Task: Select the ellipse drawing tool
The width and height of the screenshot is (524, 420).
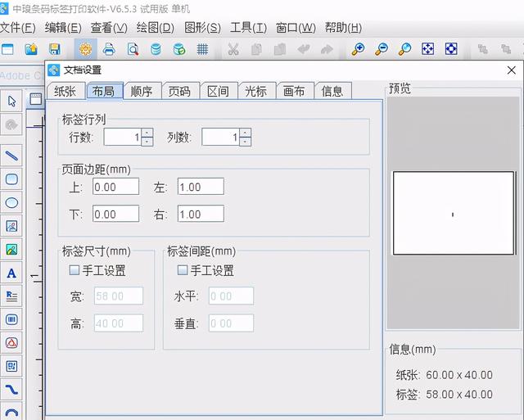Action: click(12, 202)
